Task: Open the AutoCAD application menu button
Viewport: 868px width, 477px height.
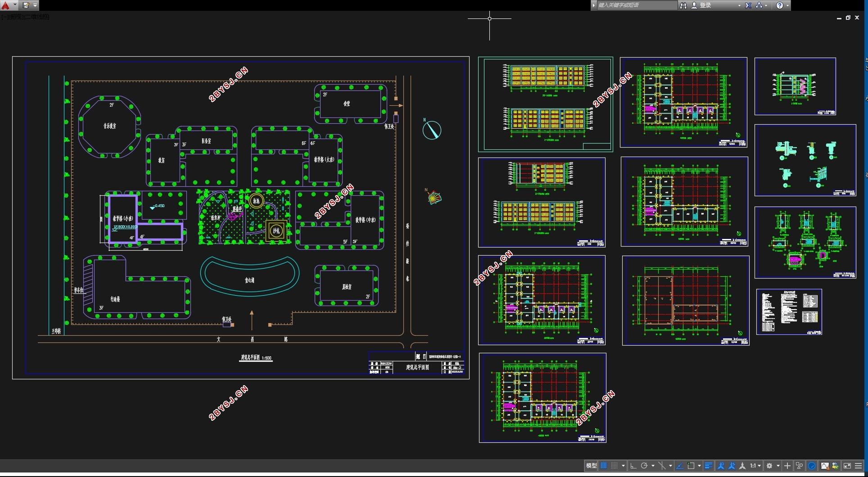Action: click(x=5, y=5)
